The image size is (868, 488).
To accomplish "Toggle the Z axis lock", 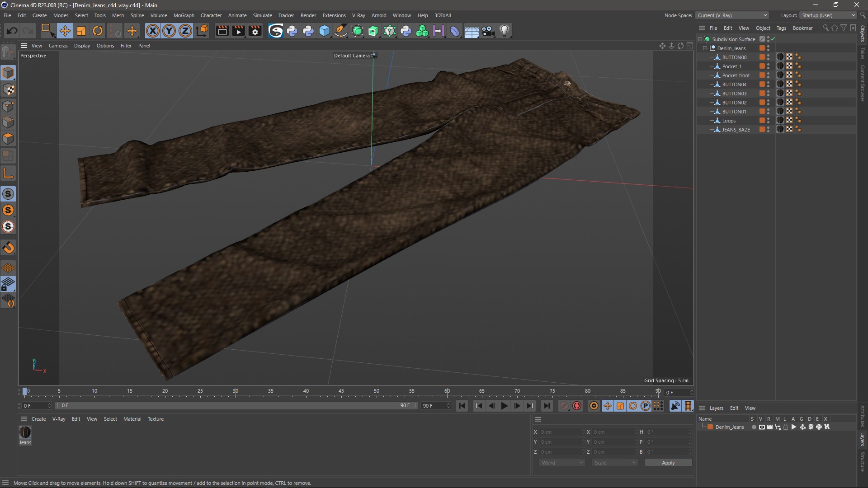I will pyautogui.click(x=185, y=31).
